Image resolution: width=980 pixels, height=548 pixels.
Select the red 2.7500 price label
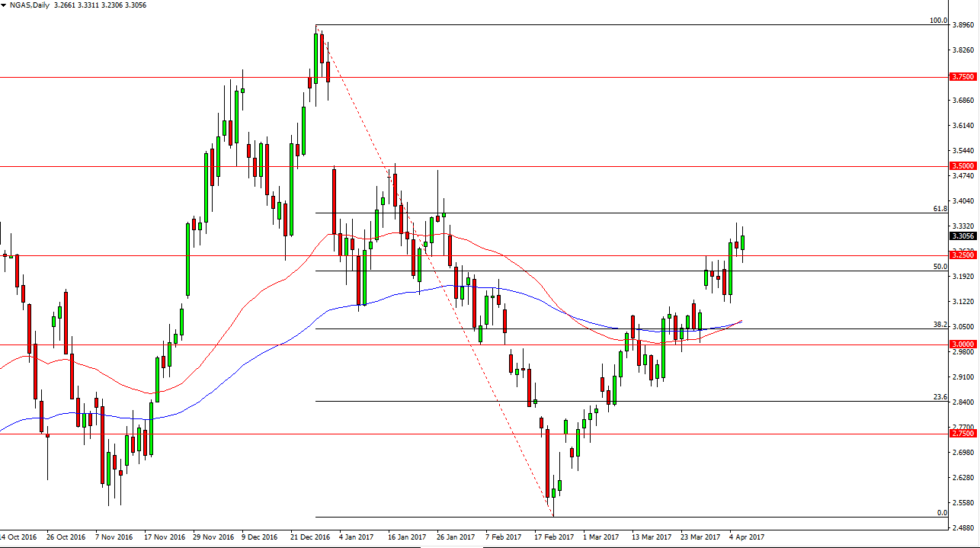963,433
